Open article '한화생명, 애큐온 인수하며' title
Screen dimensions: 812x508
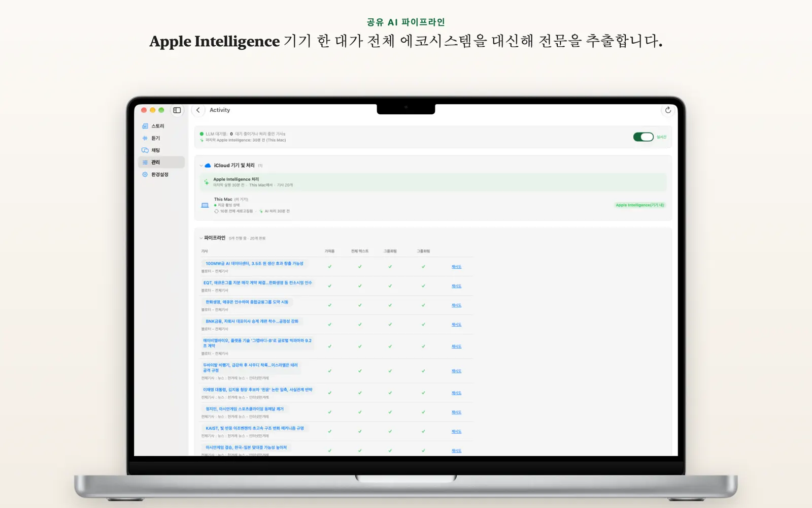[247, 302]
